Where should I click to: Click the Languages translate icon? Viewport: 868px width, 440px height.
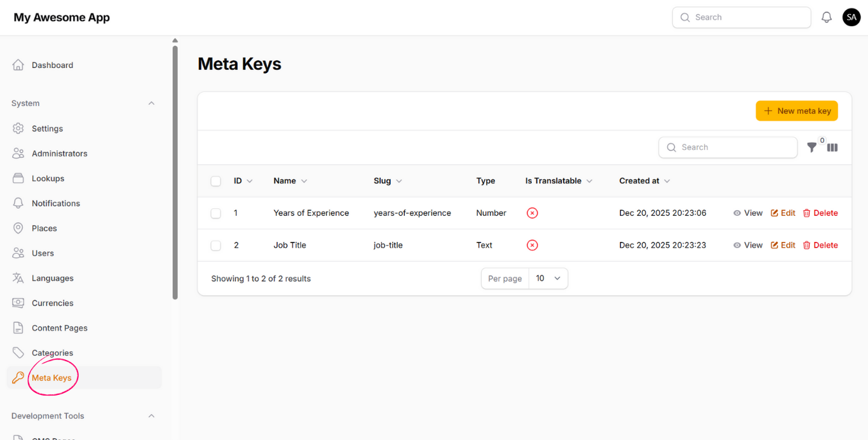tap(18, 278)
